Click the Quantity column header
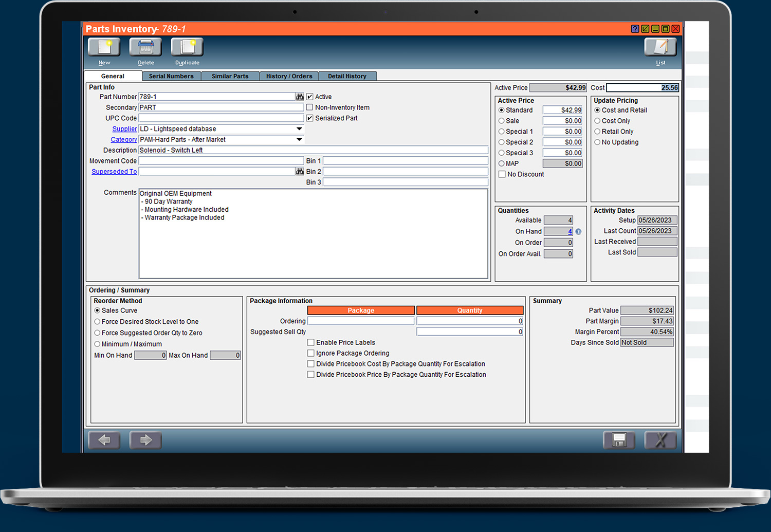 (x=470, y=310)
